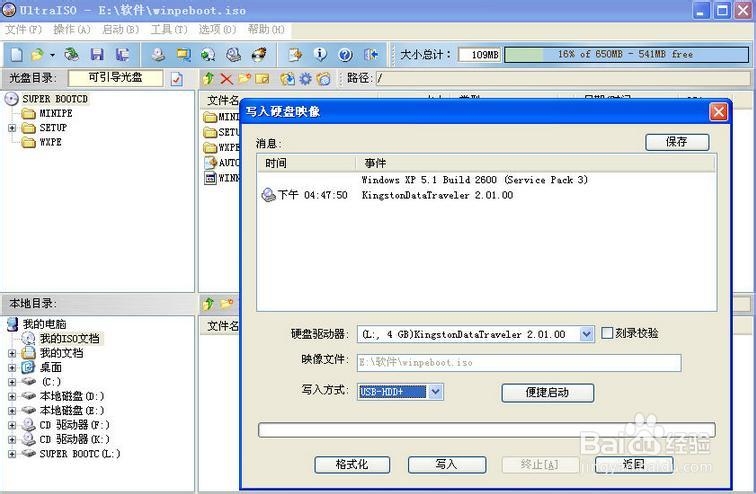Viewport: 756px width, 494px height.
Task: Open the 选项(O) menu
Action: click(217, 29)
